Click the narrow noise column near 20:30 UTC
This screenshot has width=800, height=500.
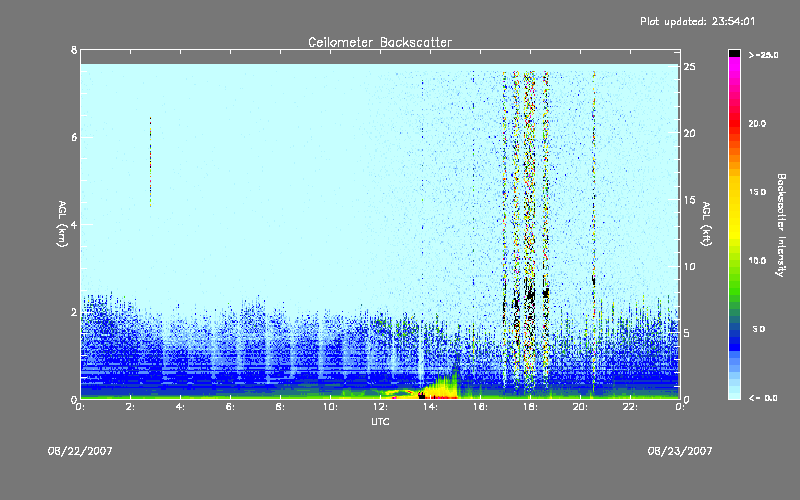594,232
